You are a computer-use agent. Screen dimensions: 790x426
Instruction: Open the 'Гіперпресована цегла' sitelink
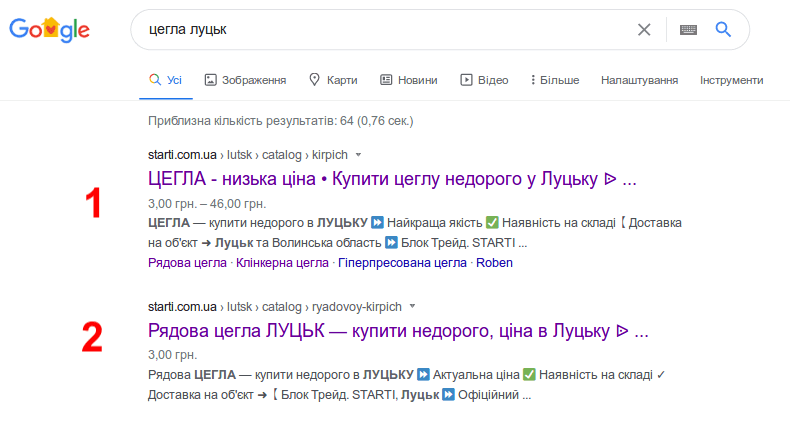[402, 263]
